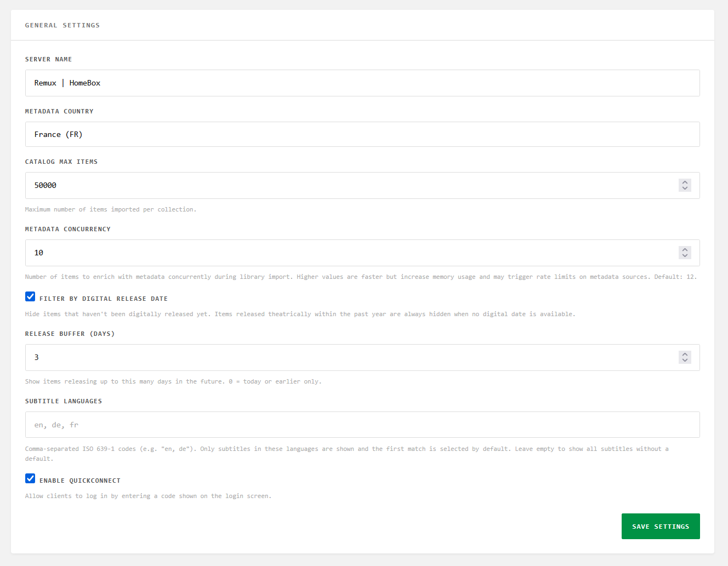Decrement the Catalog Max Items value

point(685,188)
